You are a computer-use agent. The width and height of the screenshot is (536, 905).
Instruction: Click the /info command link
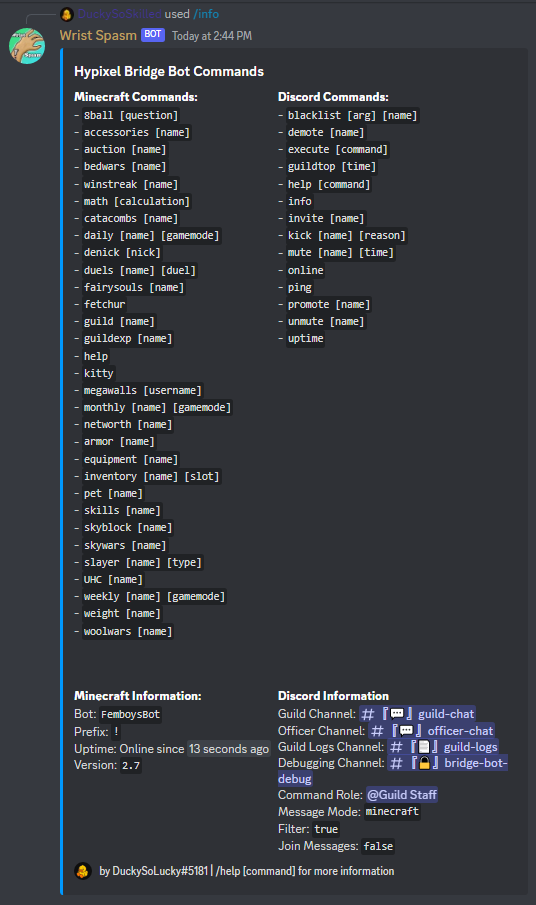(206, 14)
